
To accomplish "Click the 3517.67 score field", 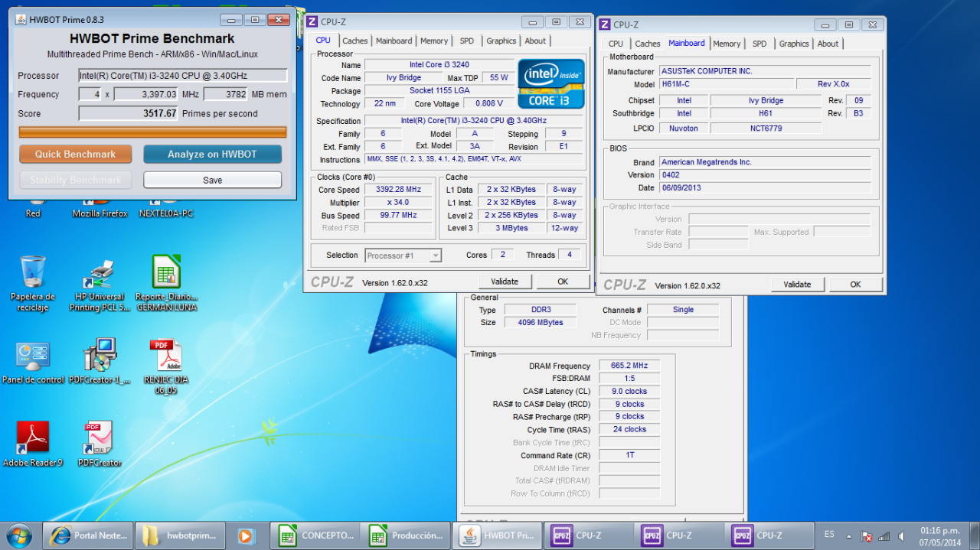I will pyautogui.click(x=129, y=113).
